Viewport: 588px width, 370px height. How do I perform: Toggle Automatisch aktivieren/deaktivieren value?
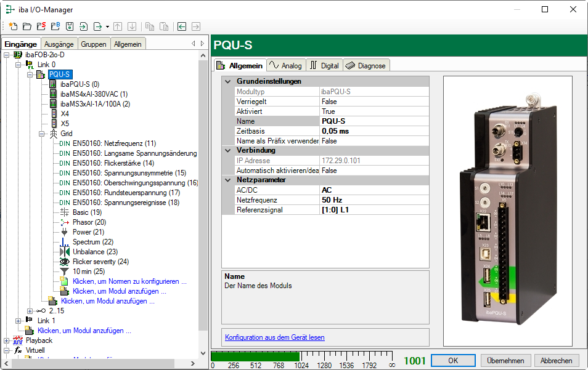point(374,171)
